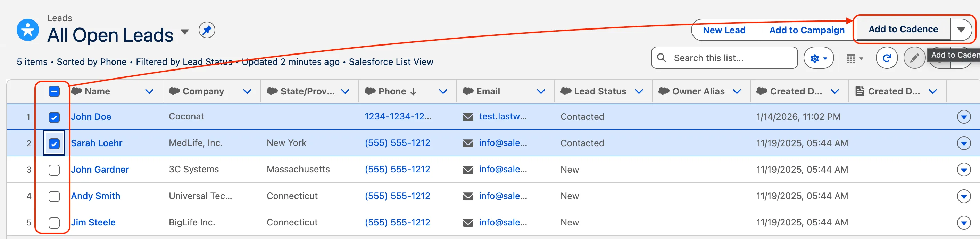Sort by the Phone column header
The width and height of the screenshot is (980, 239).
pos(392,92)
